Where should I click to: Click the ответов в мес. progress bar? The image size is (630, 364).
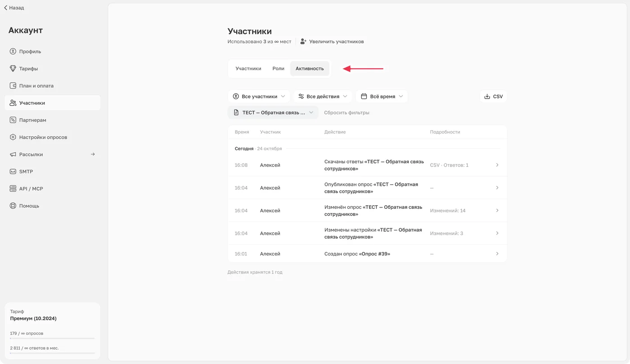click(52, 353)
